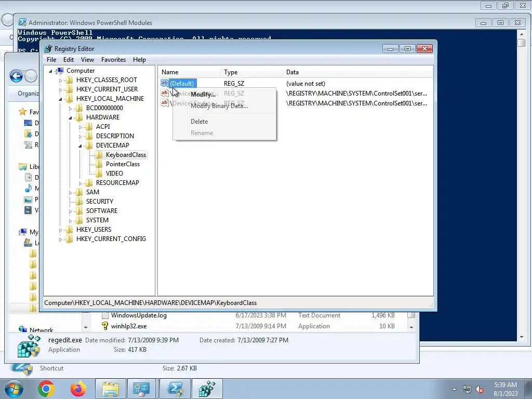Viewport: 532px width, 399px height.
Task: Click the SECURITY folder icon
Action: (x=79, y=201)
